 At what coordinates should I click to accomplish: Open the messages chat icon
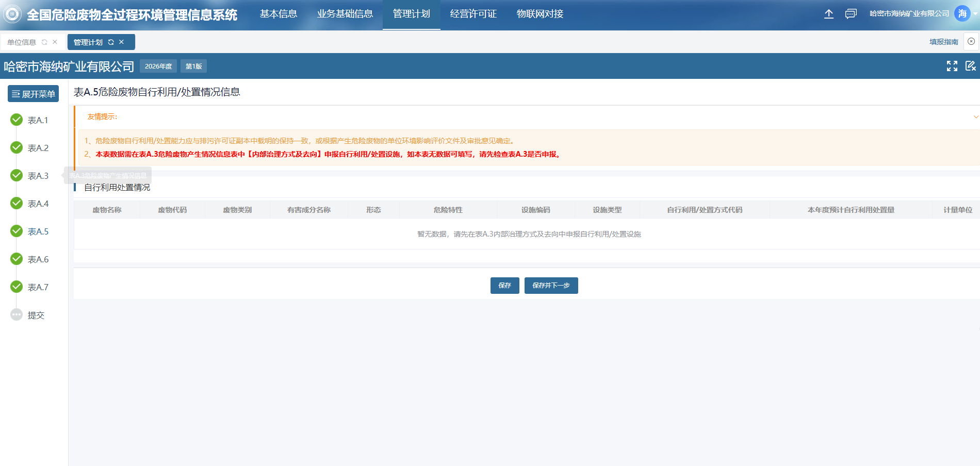click(x=851, y=14)
